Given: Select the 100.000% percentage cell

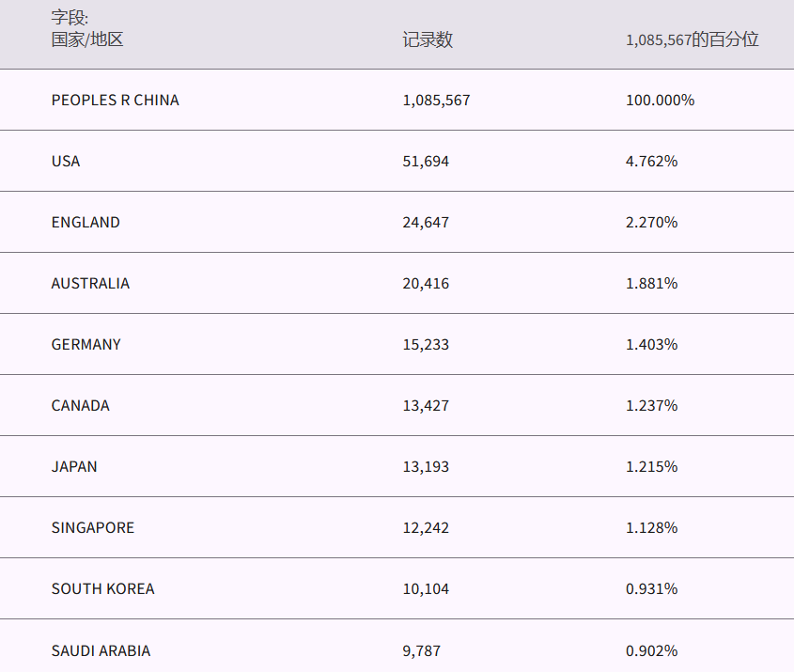Looking at the screenshot, I should click(x=660, y=101).
